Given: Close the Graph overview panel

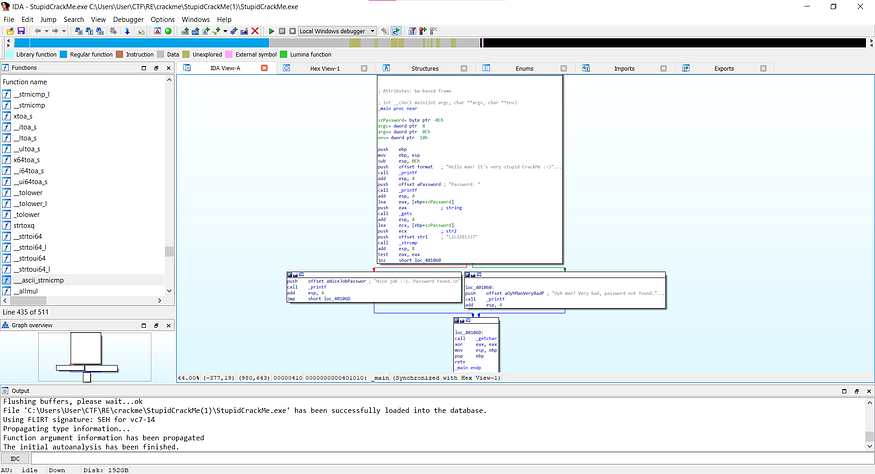Looking at the screenshot, I should (168, 325).
